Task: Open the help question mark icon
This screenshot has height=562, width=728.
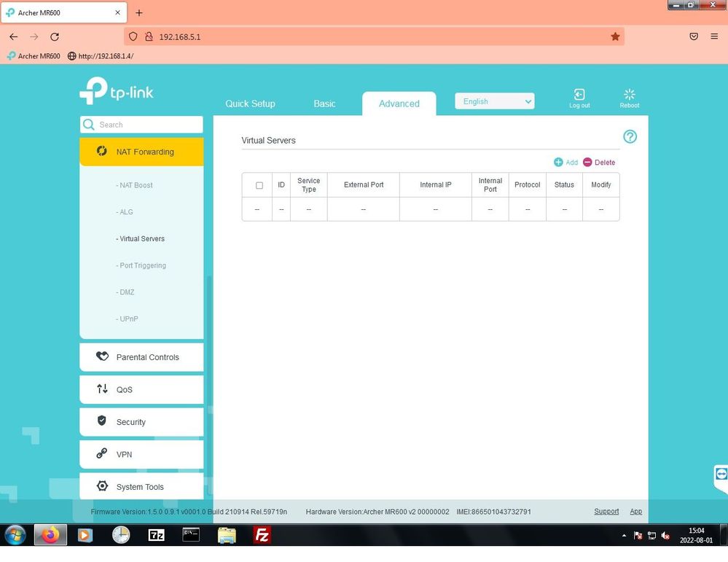Action: [630, 137]
